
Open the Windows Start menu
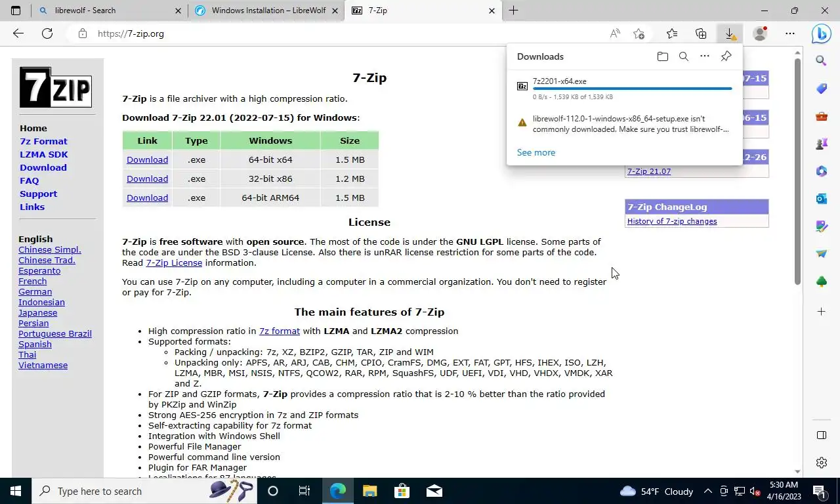point(16,491)
